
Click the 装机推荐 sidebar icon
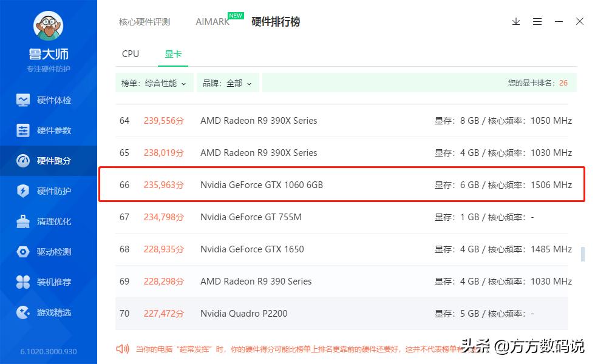[x=49, y=281]
